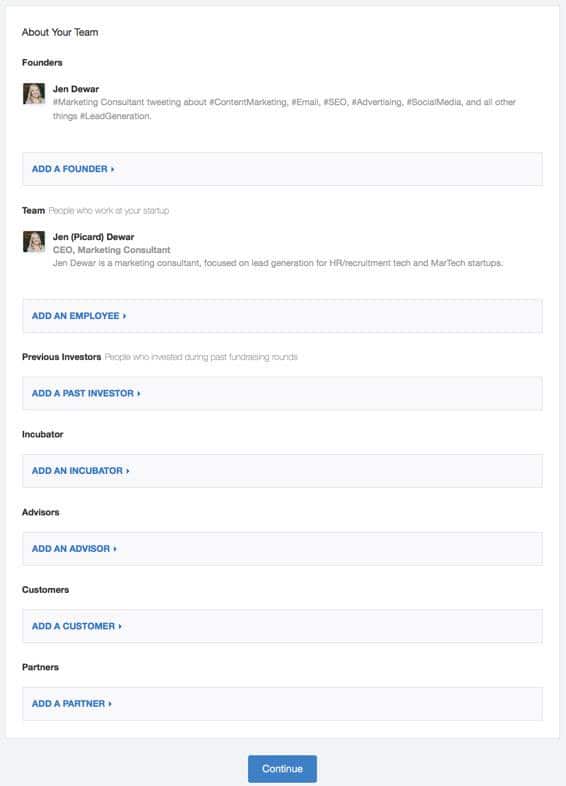Image resolution: width=566 pixels, height=786 pixels.
Task: Expand the Add an Employee section
Action: (282, 316)
